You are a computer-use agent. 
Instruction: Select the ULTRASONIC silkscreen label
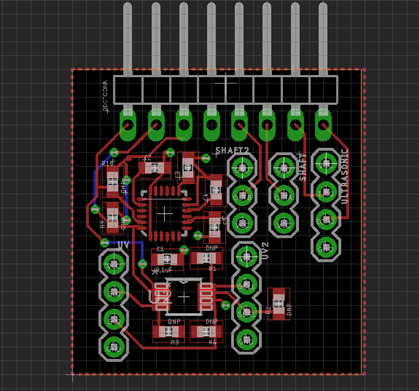(344, 177)
